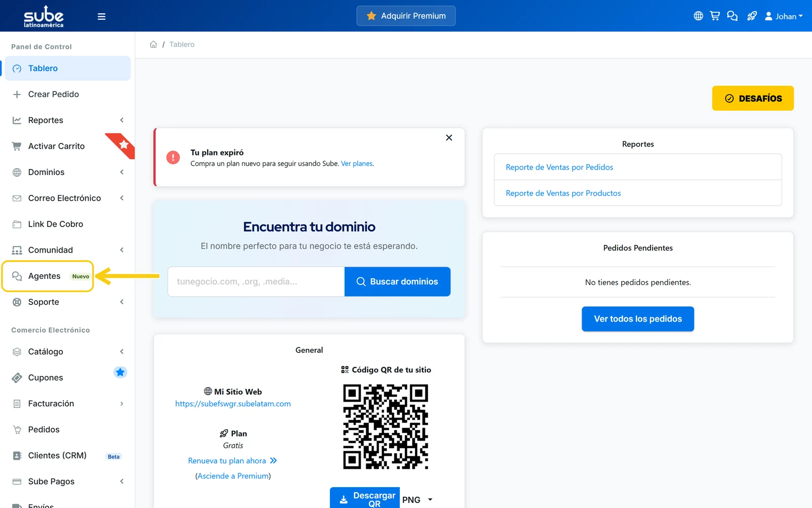Click Ver todos los pedidos button
Screen dimensions: 812x508
(638, 319)
